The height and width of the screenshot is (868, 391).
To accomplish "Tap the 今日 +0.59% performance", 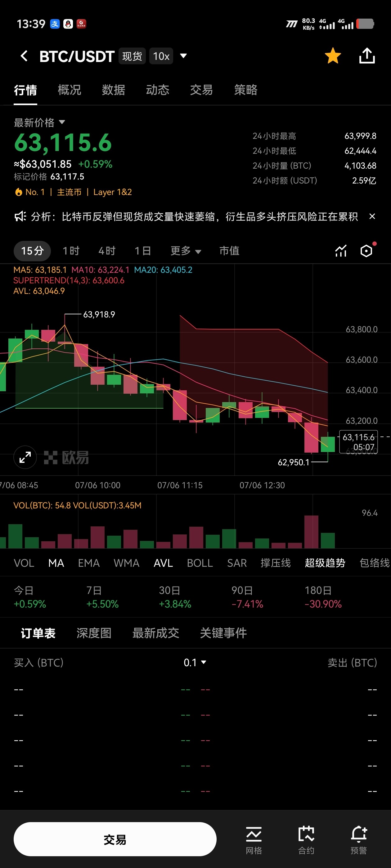I will [30, 597].
